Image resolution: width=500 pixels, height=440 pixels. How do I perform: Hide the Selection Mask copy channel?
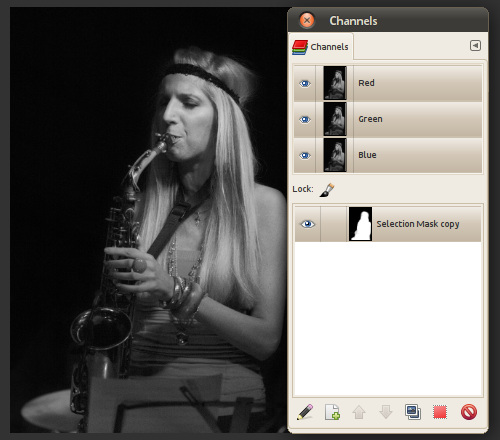coord(307,224)
